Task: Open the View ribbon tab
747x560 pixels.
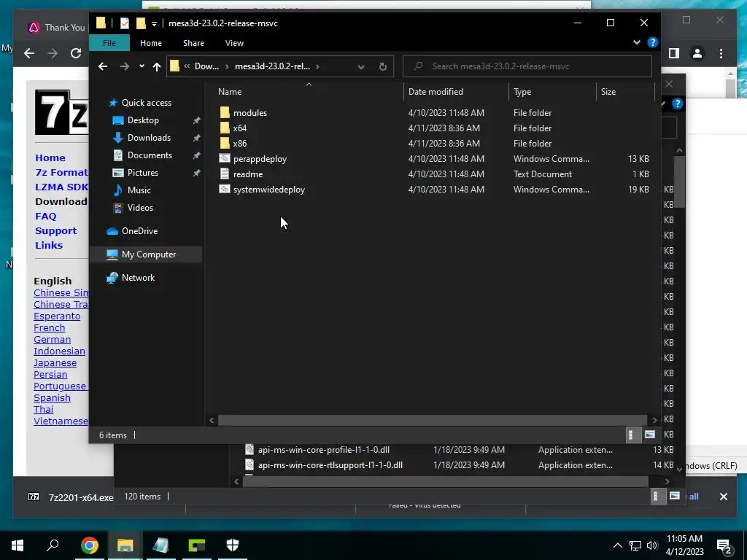Action: click(x=234, y=43)
